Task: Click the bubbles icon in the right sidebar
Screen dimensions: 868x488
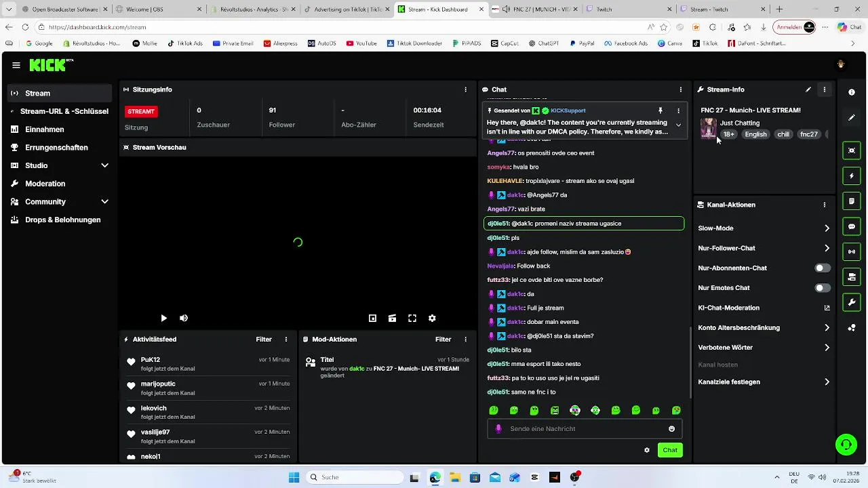Action: coord(852,328)
